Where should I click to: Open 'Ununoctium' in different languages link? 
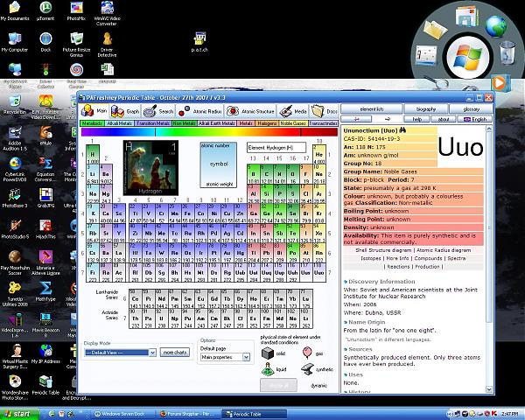[388, 339]
